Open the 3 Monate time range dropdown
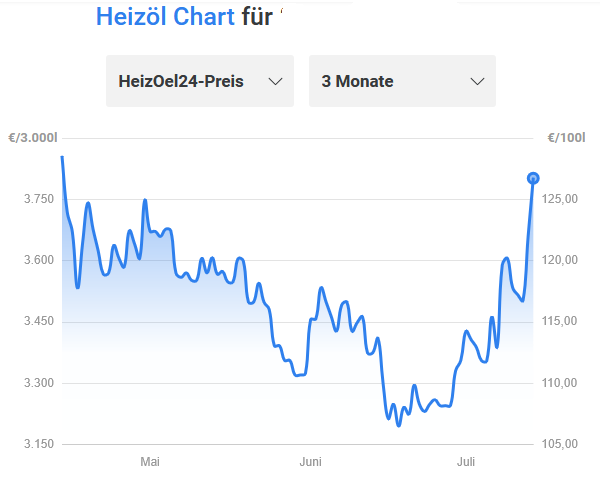600x481 pixels. [x=402, y=81]
